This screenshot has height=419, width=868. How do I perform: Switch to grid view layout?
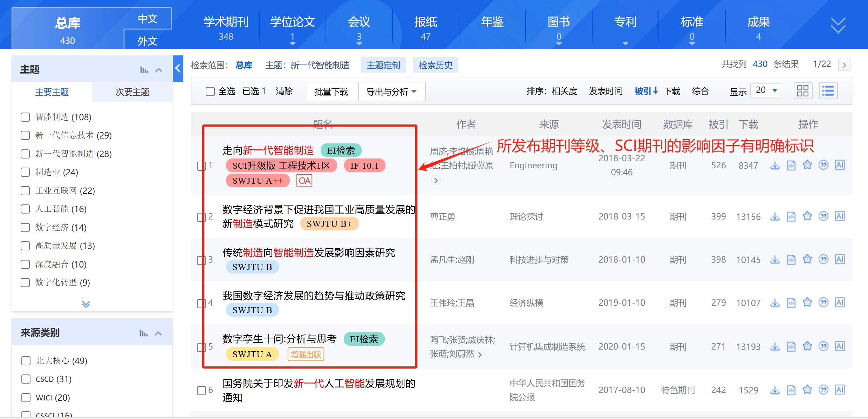[803, 91]
